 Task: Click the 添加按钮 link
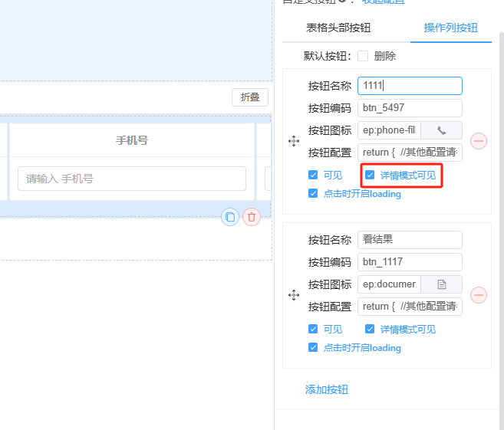pyautogui.click(x=327, y=389)
